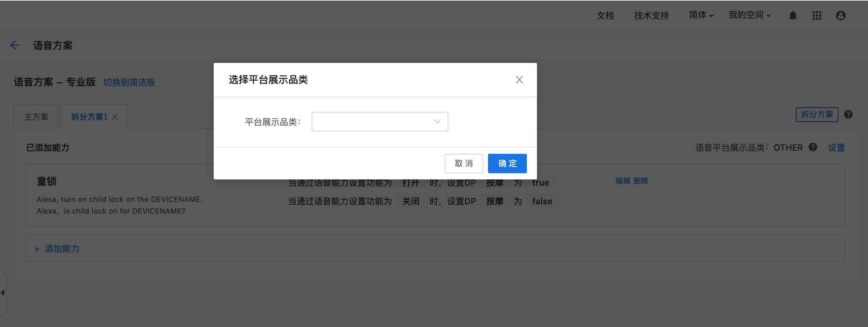Screen dimensions: 868x327
Task: Click the 语音方案 page title
Action: pyautogui.click(x=53, y=45)
